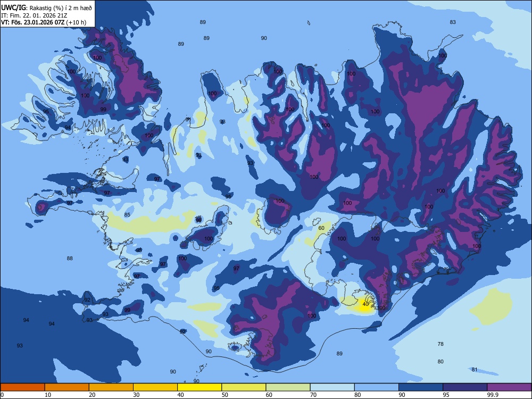Click the pale yellow 50–60 legend swatch
This screenshot has height=399, width=532.
coord(244,387)
